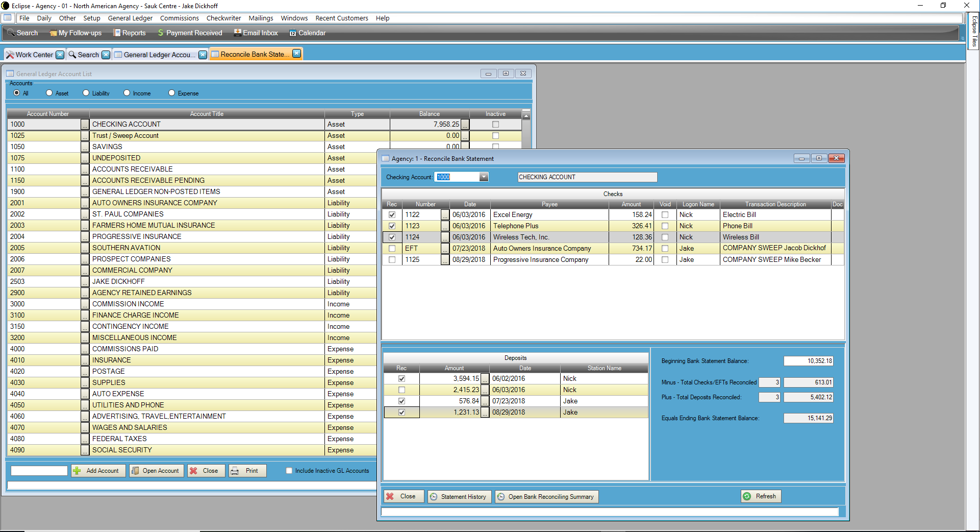Expand the Checking Account dropdown
Screen dimensions: 980x532
pos(484,177)
